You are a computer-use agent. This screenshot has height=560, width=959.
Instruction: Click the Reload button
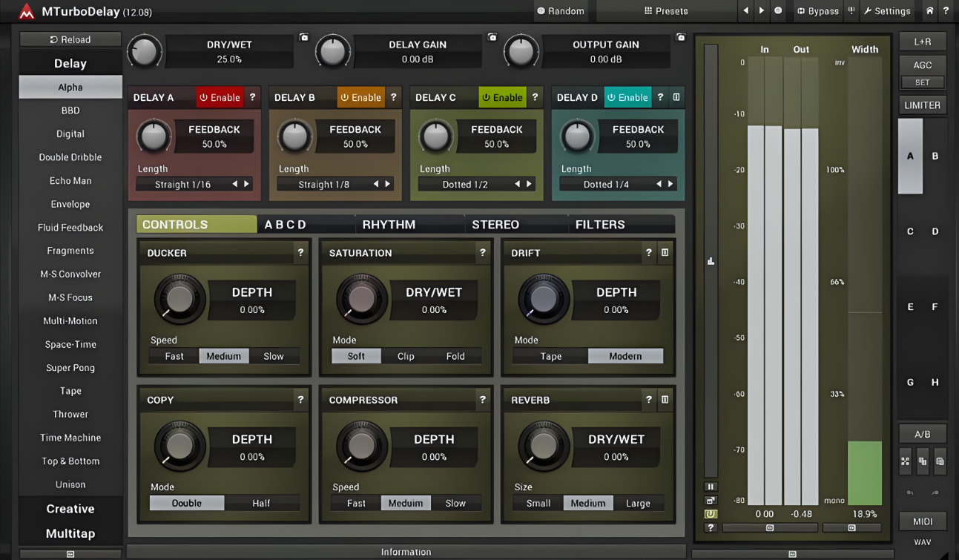70,39
